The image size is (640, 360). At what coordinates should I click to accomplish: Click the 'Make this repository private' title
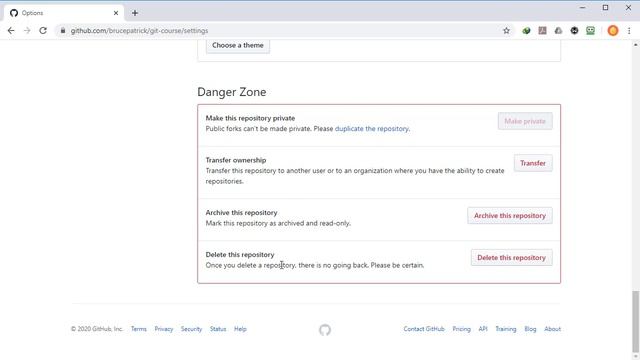click(x=250, y=118)
